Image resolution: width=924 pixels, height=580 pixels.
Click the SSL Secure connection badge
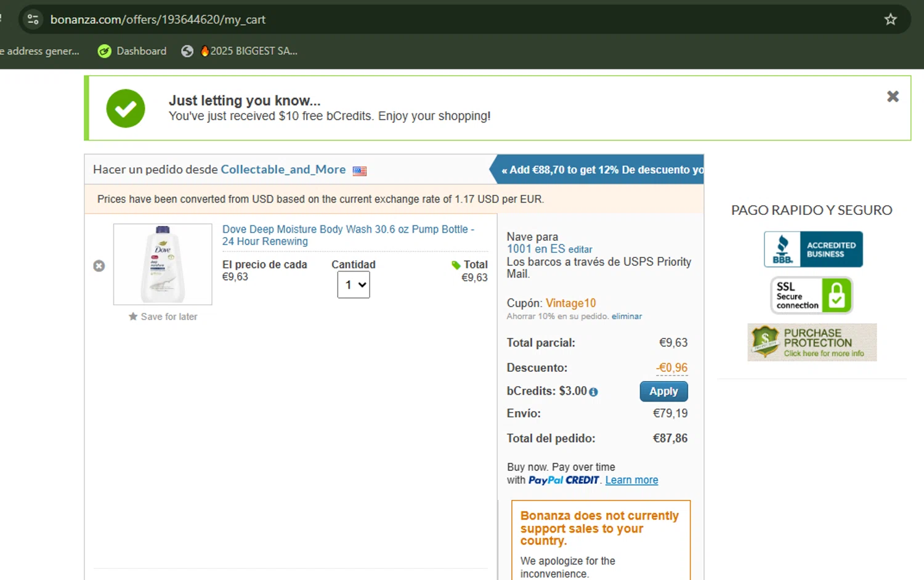point(811,296)
